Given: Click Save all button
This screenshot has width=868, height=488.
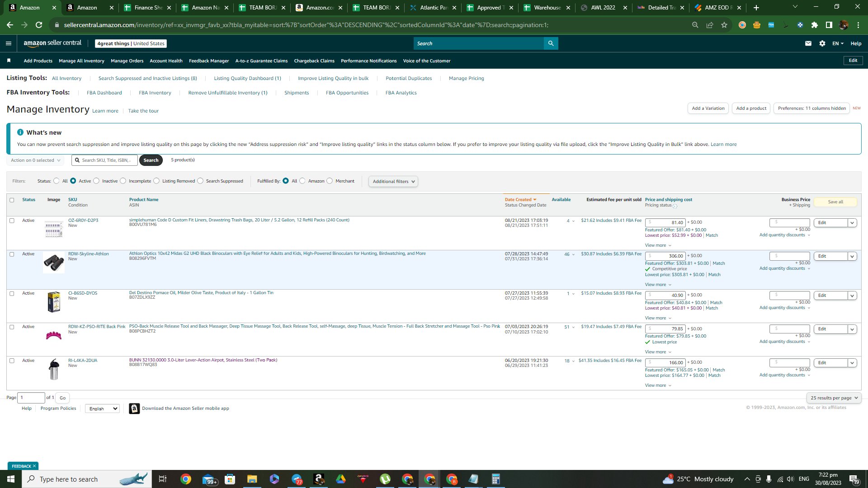Looking at the screenshot, I should pos(835,202).
